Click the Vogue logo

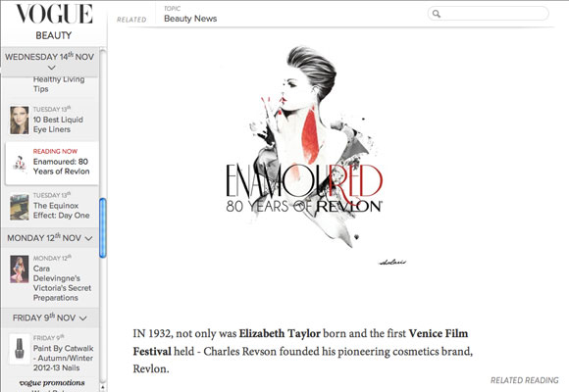click(x=54, y=14)
